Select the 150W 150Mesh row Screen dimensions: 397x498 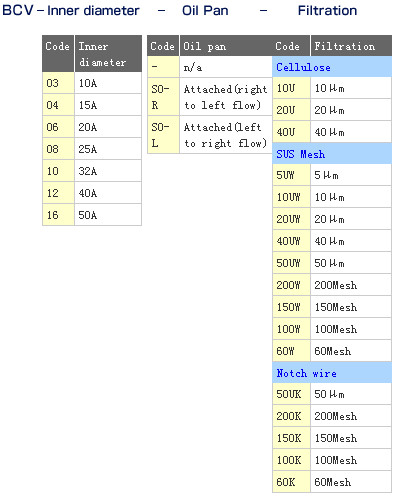click(x=332, y=307)
